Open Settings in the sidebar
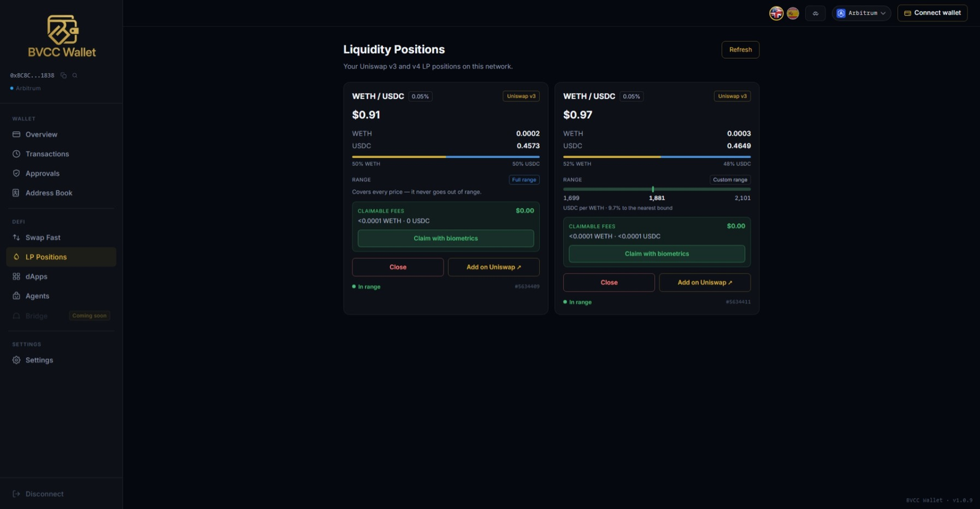The width and height of the screenshot is (980, 509). (61, 360)
